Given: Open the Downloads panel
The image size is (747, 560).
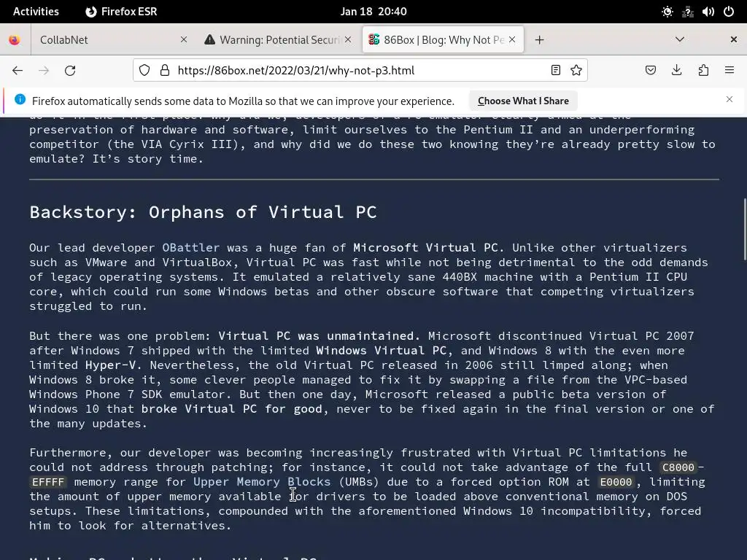Looking at the screenshot, I should (x=676, y=71).
